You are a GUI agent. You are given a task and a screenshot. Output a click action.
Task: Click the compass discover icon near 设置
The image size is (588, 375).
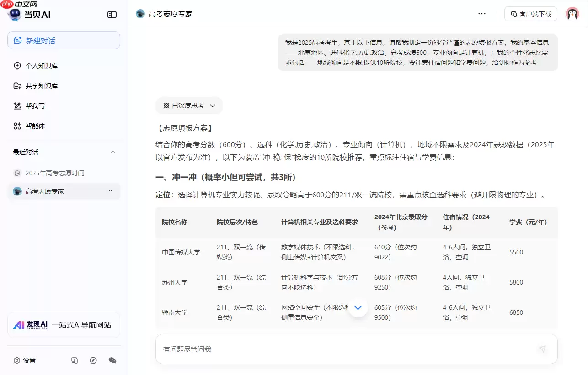point(93,360)
